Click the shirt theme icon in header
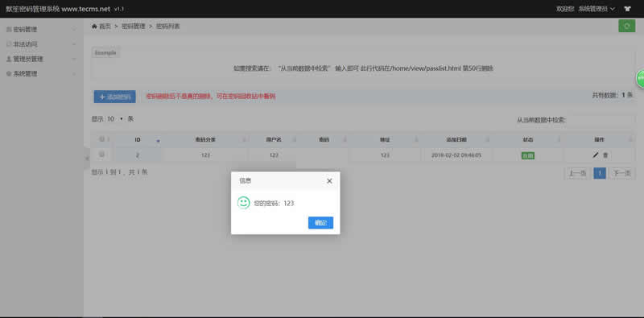This screenshot has height=318, width=644. 627,9
